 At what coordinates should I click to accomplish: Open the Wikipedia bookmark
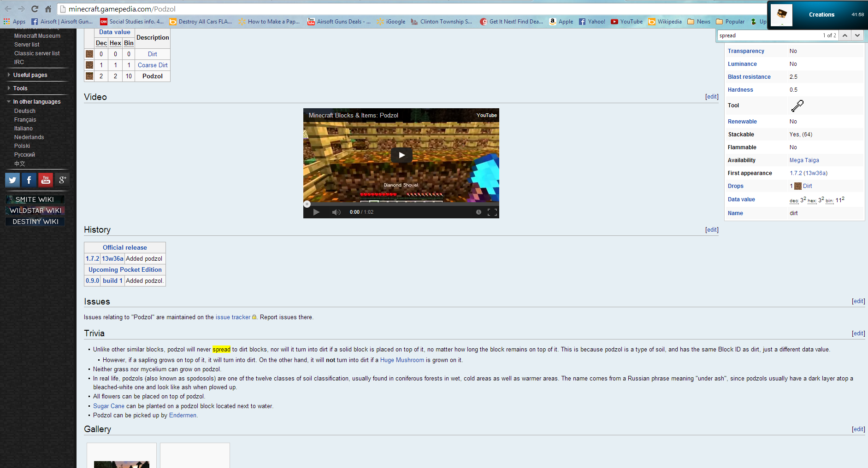point(665,22)
